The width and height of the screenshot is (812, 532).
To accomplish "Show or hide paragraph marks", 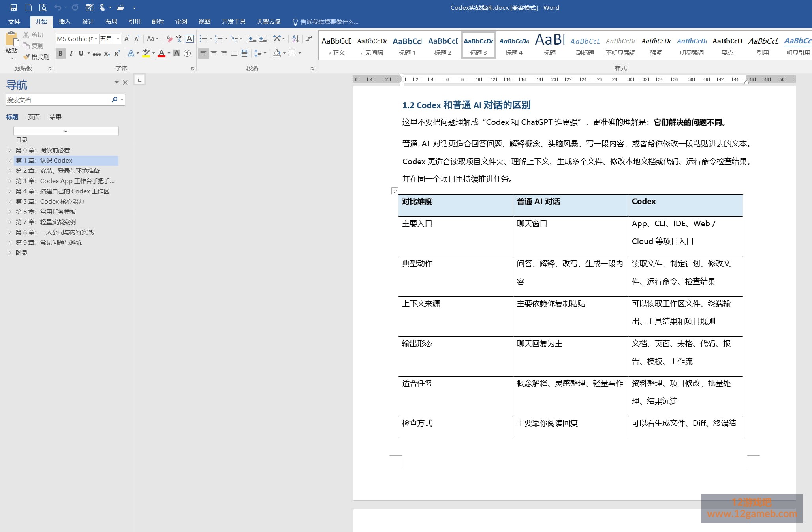I will pyautogui.click(x=309, y=39).
